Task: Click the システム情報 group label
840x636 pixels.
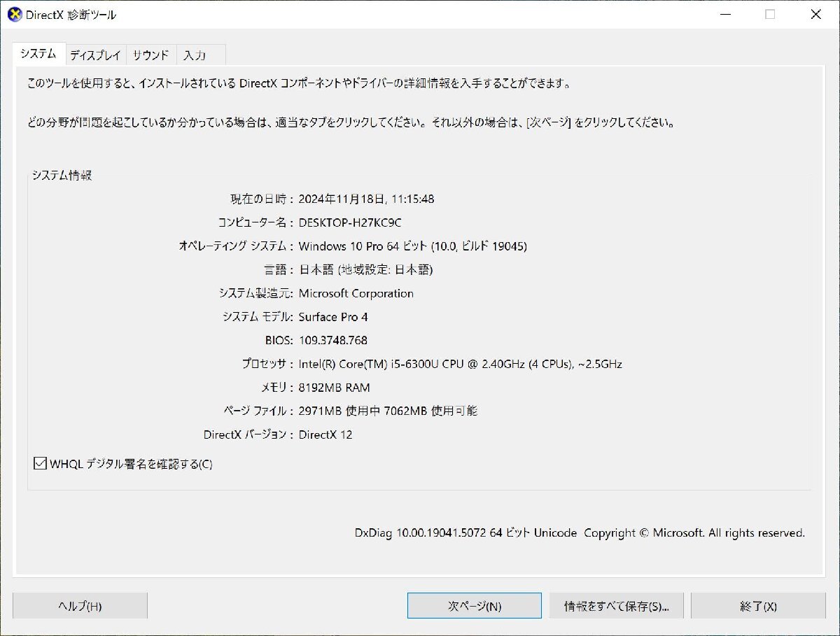Action: [62, 176]
